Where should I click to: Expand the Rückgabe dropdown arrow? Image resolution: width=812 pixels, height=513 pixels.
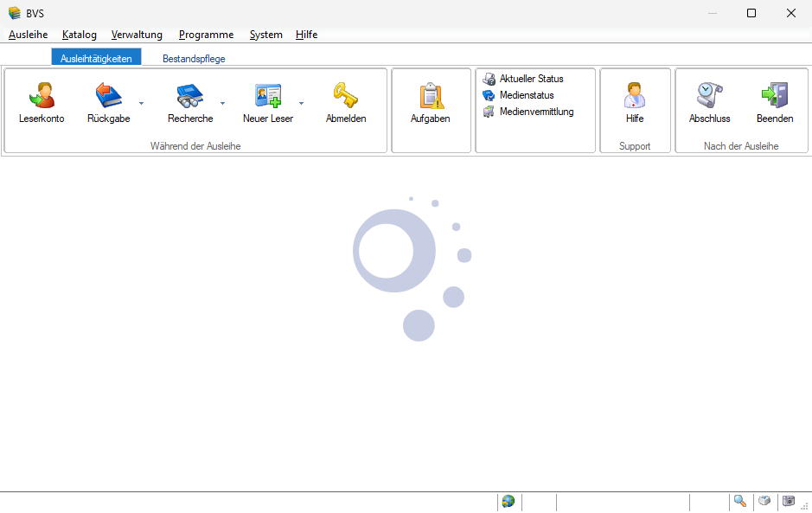click(x=142, y=103)
